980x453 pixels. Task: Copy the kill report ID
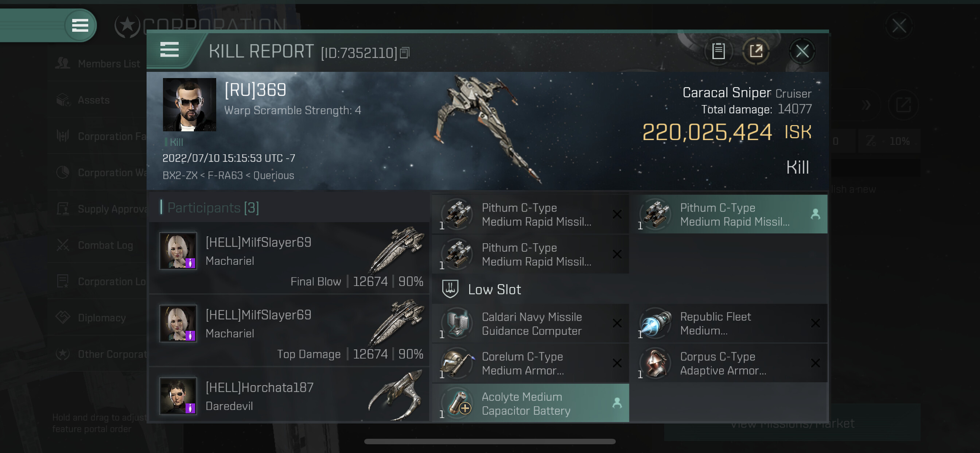(x=405, y=53)
